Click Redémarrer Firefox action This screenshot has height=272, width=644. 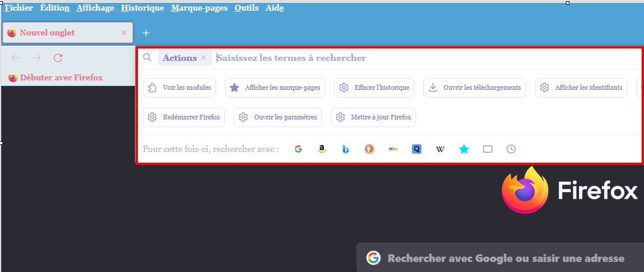[x=183, y=117]
